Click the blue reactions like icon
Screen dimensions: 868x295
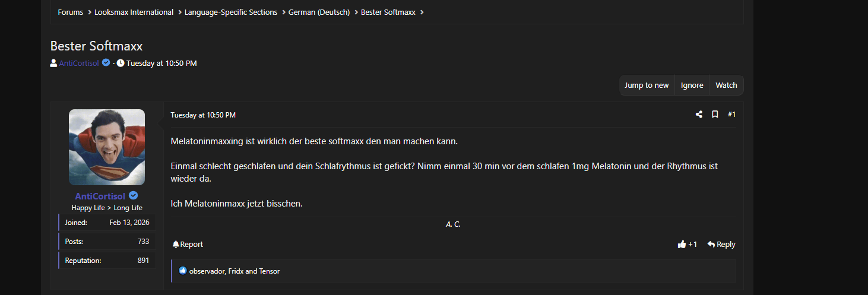coord(183,271)
